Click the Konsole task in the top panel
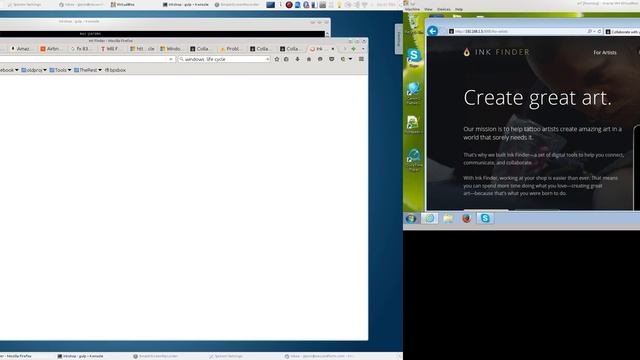The image size is (640, 360). [186, 4]
